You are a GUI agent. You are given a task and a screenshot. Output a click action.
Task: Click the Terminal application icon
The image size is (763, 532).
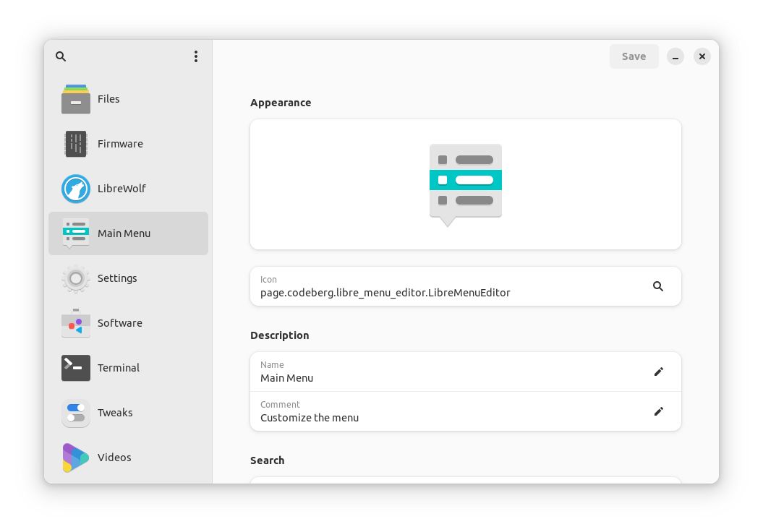76,368
